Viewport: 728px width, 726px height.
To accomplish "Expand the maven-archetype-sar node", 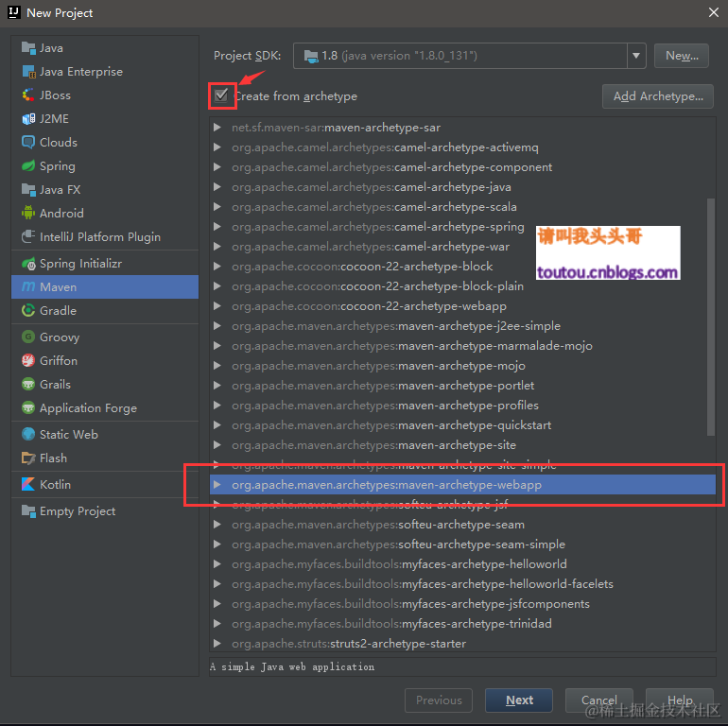I will (x=217, y=128).
